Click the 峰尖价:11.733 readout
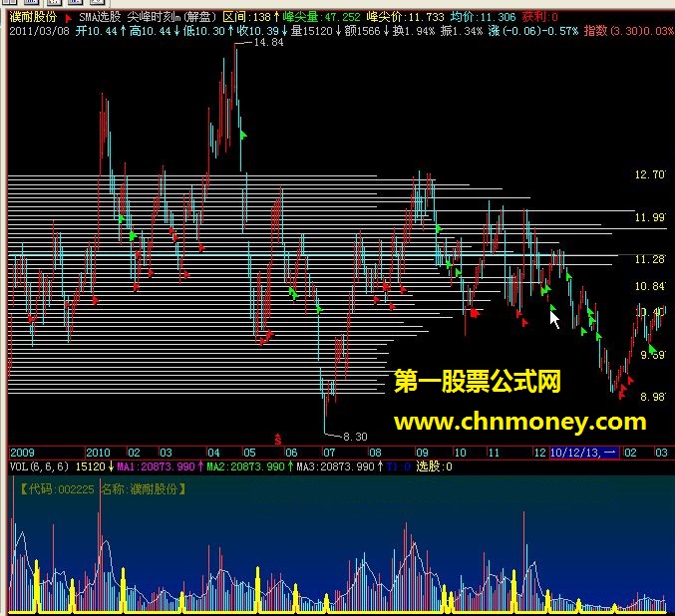This screenshot has height=616, width=675. (405, 17)
